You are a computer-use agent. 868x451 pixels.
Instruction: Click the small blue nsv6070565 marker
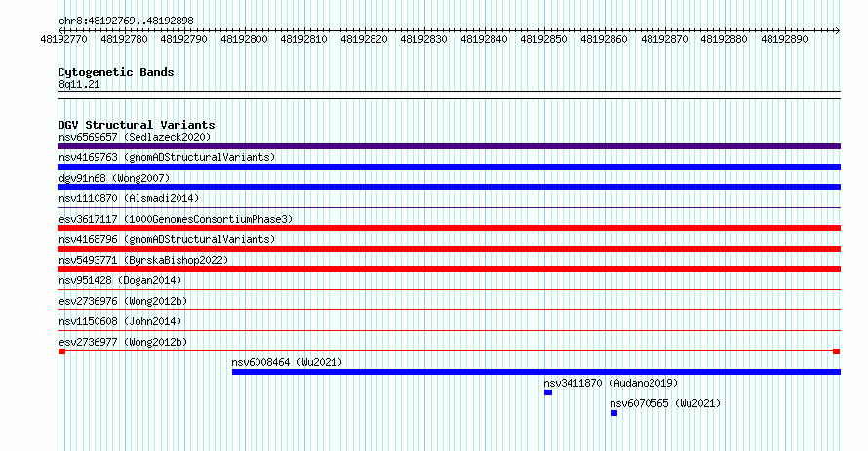click(613, 413)
